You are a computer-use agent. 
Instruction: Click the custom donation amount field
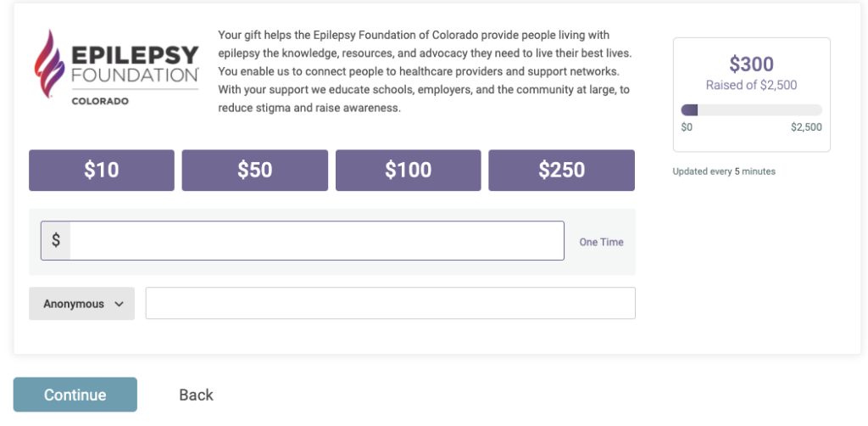(x=316, y=241)
